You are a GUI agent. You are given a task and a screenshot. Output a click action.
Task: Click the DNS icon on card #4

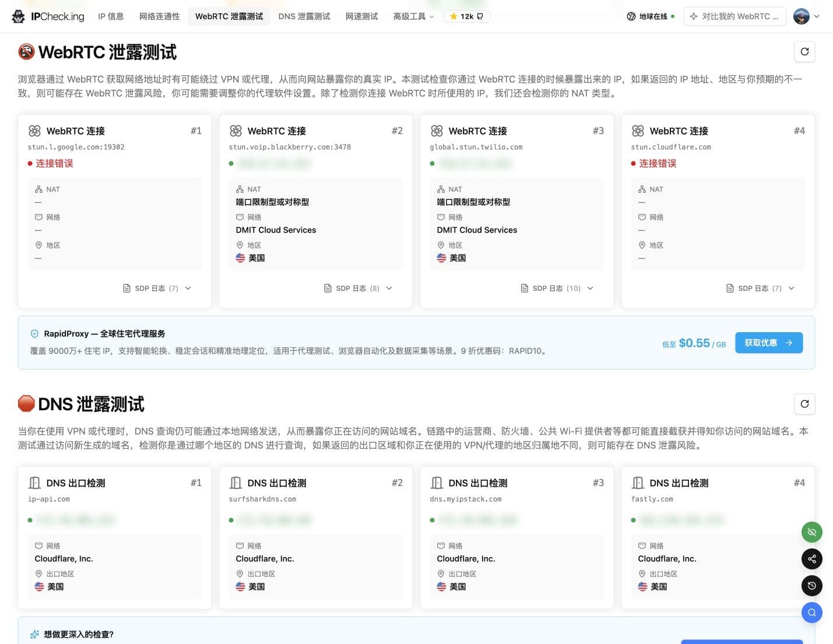click(638, 483)
